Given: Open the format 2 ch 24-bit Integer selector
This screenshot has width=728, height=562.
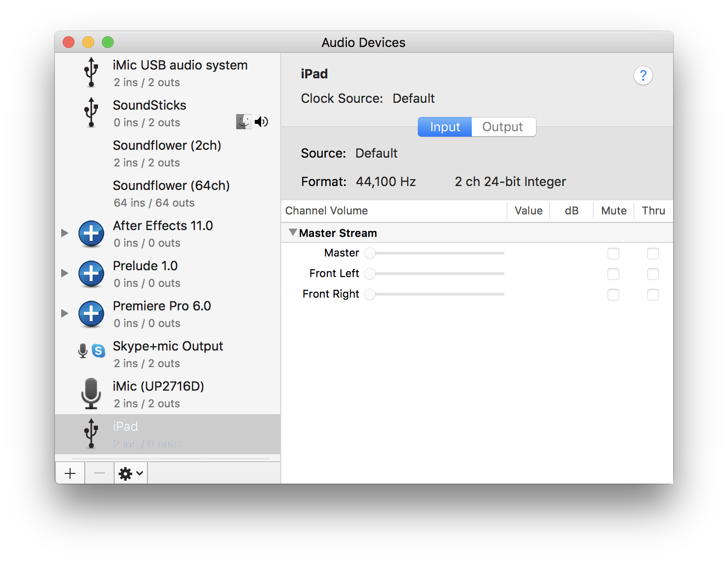Looking at the screenshot, I should (x=510, y=182).
